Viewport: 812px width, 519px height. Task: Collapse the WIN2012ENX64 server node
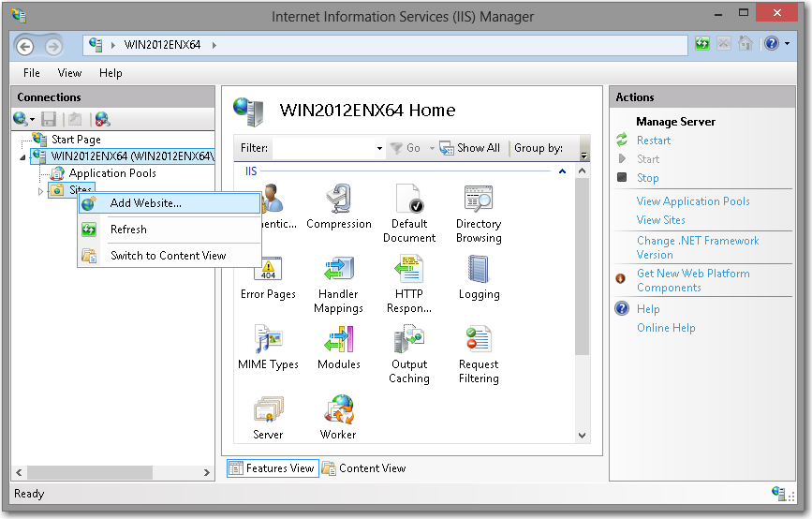22,157
